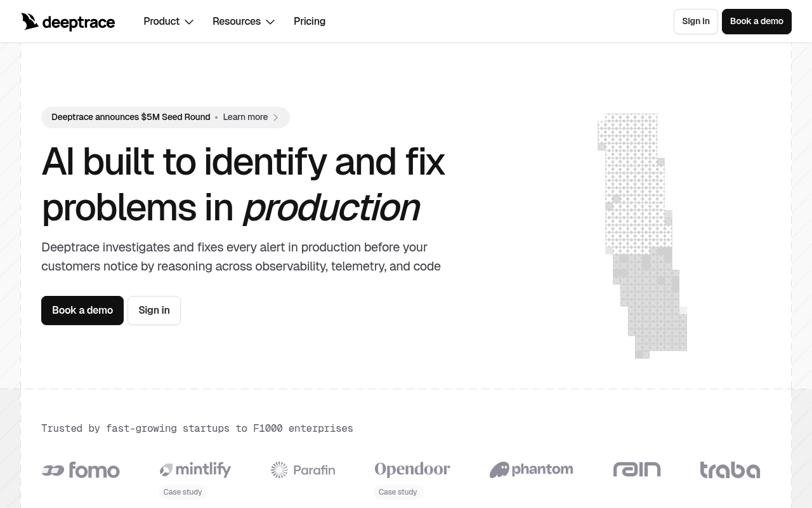Open the Product dropdown menu

[168, 22]
